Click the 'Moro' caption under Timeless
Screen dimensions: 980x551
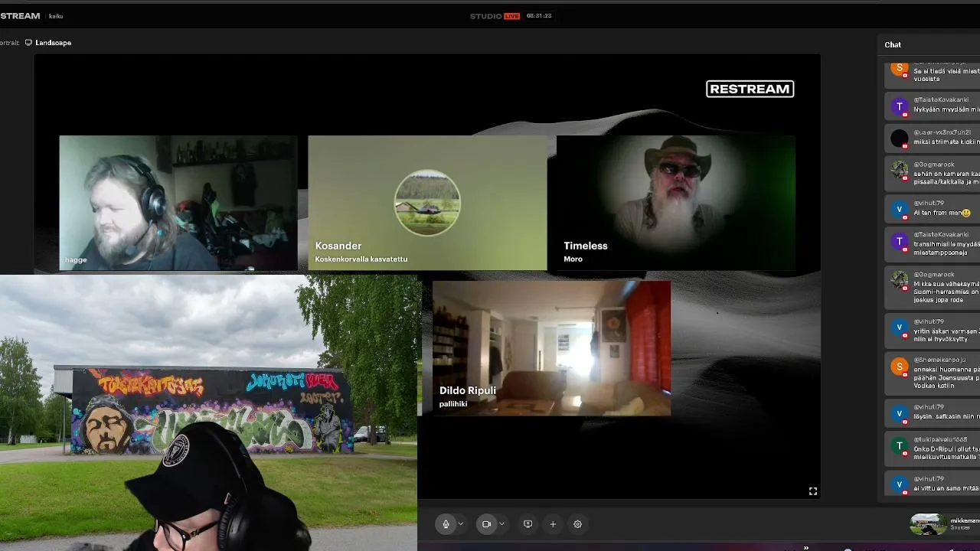(573, 259)
